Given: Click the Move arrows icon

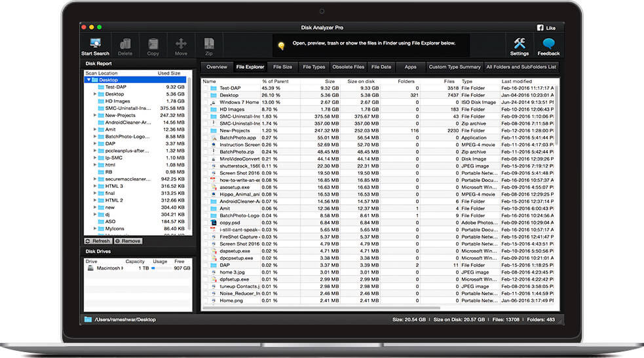Looking at the screenshot, I should (x=181, y=43).
